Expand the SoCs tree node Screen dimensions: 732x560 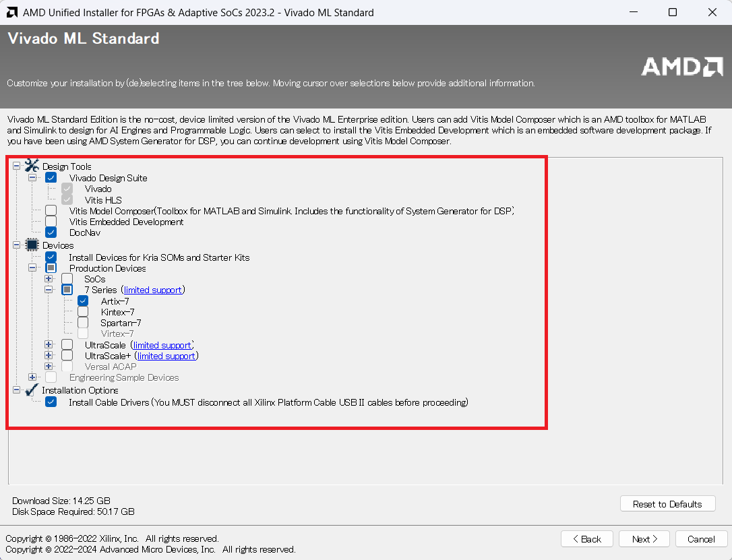[x=49, y=279]
